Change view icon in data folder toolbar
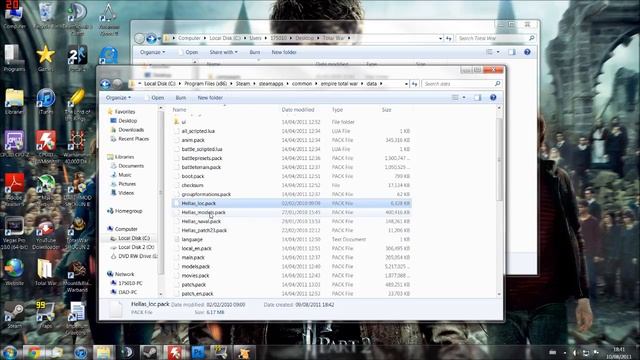 (x=455, y=98)
